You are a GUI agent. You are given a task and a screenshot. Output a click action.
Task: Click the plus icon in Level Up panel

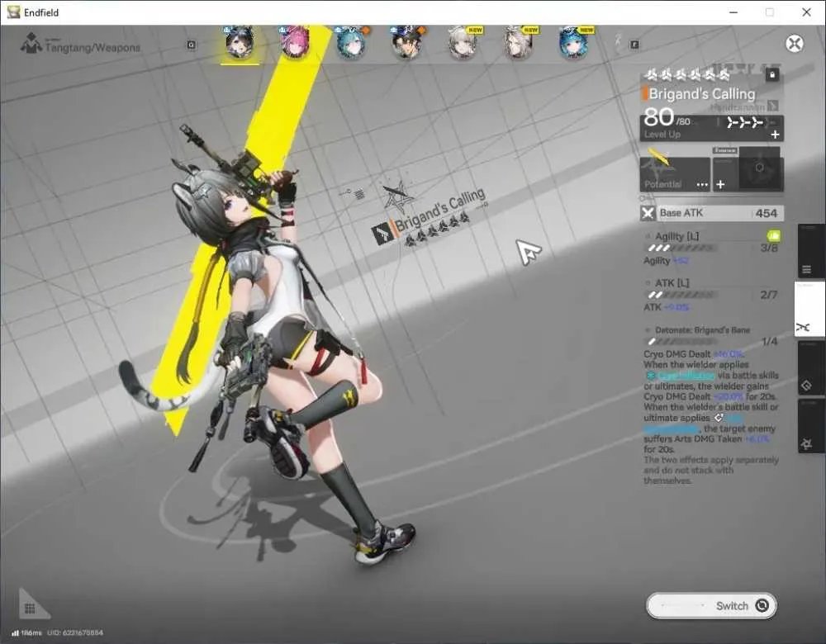(775, 135)
